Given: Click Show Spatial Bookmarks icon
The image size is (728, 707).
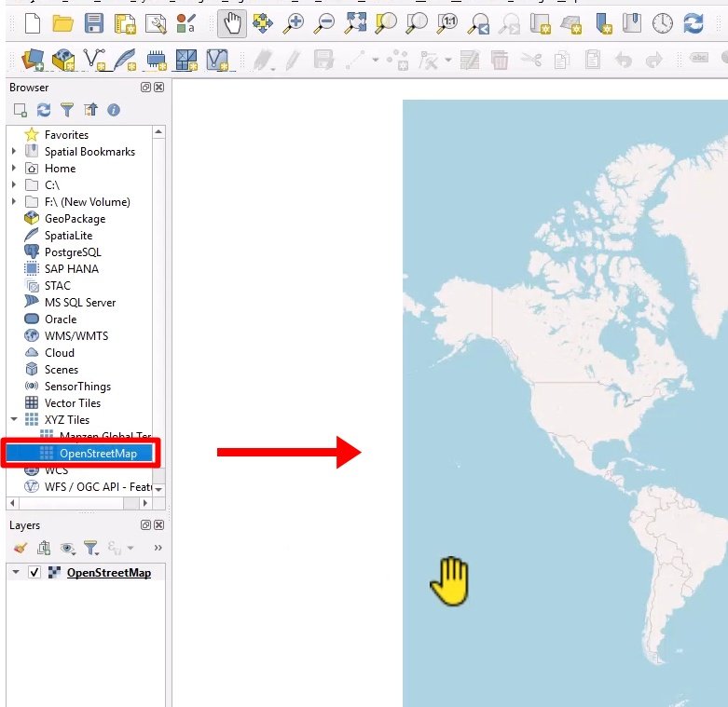Looking at the screenshot, I should tap(632, 23).
